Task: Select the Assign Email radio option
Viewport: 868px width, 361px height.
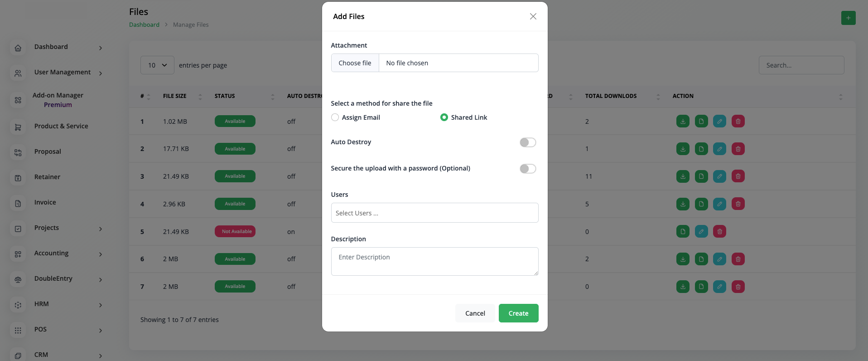Action: pos(335,117)
